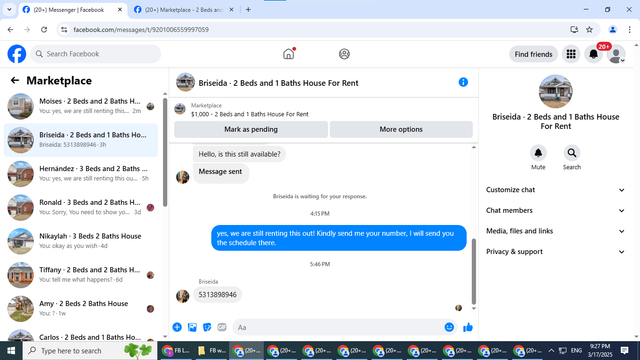This screenshot has width=640, height=360.
Task: Click the address bar URL
Action: (141, 30)
